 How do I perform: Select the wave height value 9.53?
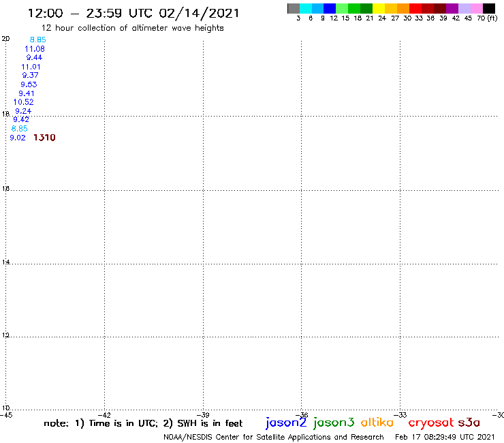pos(29,85)
